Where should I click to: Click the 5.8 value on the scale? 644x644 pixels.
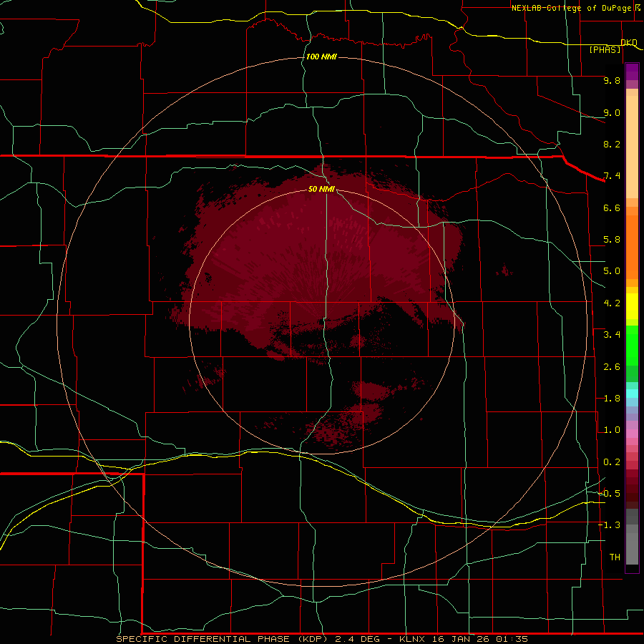pyautogui.click(x=612, y=240)
